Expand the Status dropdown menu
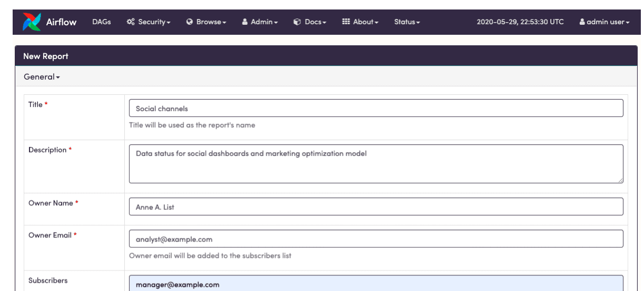 coord(407,22)
